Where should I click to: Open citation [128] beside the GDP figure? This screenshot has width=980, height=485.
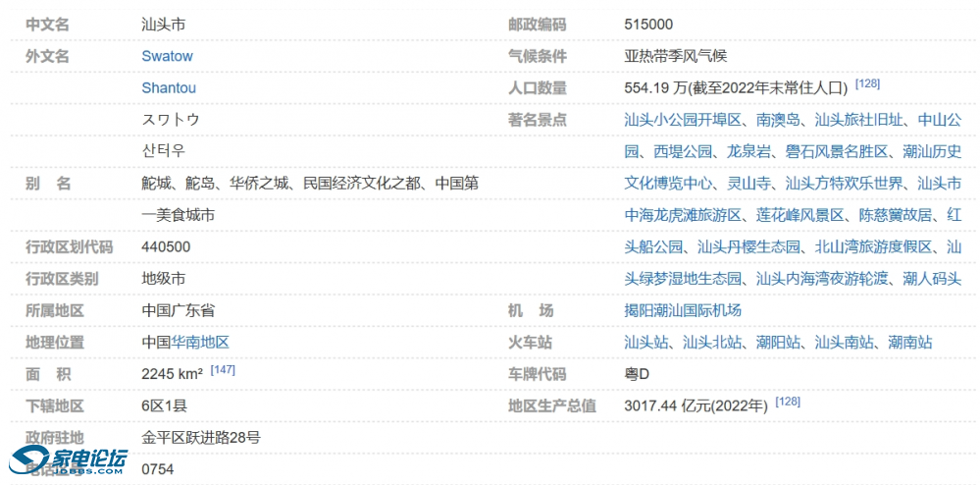[x=788, y=402]
